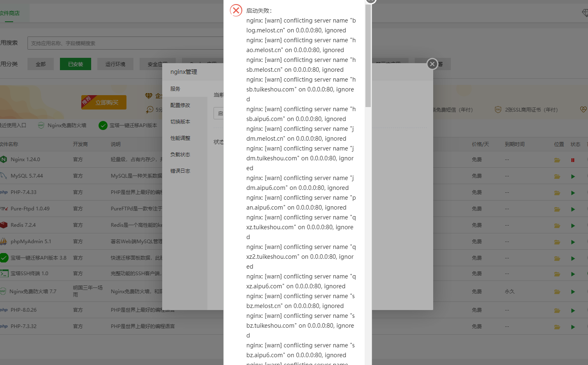Open folder icon for Nginx免费防火墙 7.7
Screen dimensions: 588x365
pos(557,292)
